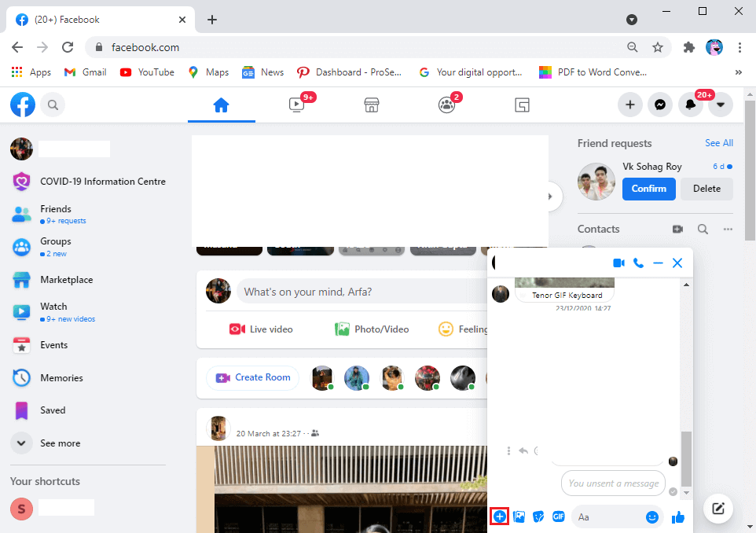Compose a new message with edit icon
The image size is (756, 533).
coord(718,509)
